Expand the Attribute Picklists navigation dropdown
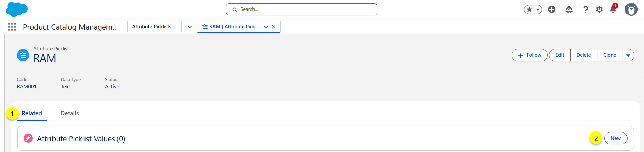 [x=189, y=27]
